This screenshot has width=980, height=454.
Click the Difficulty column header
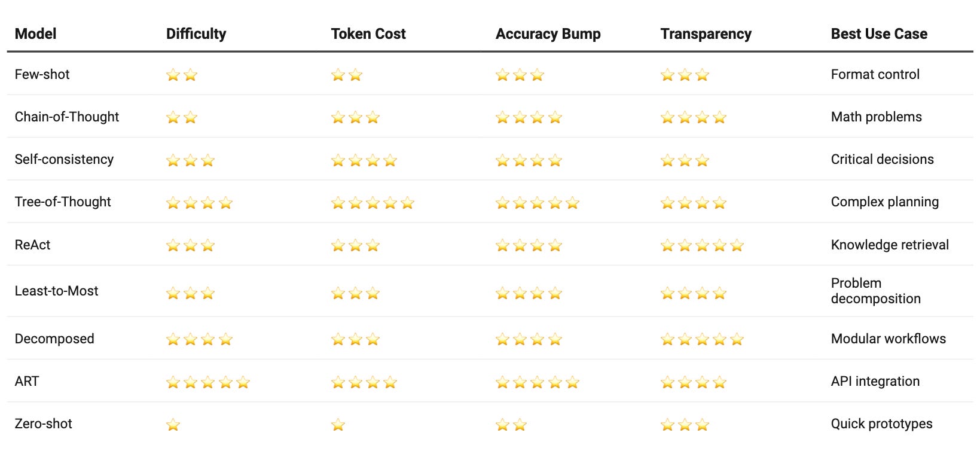[196, 34]
